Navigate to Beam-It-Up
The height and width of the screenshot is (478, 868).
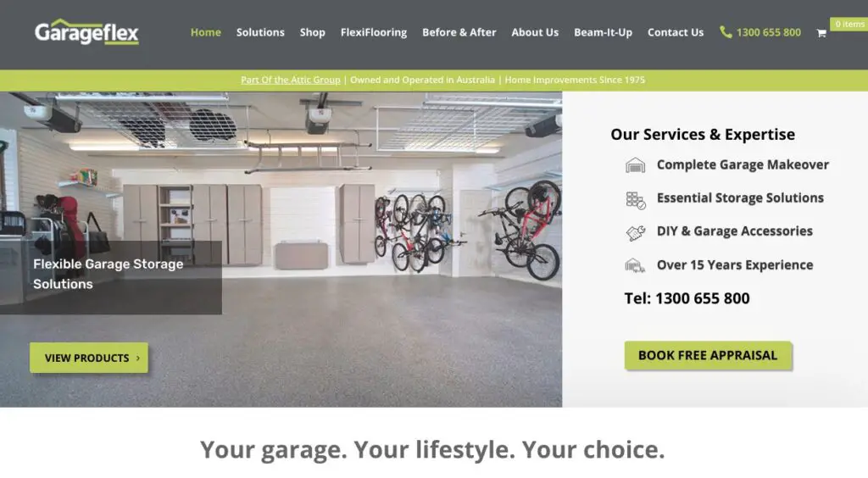coord(603,32)
